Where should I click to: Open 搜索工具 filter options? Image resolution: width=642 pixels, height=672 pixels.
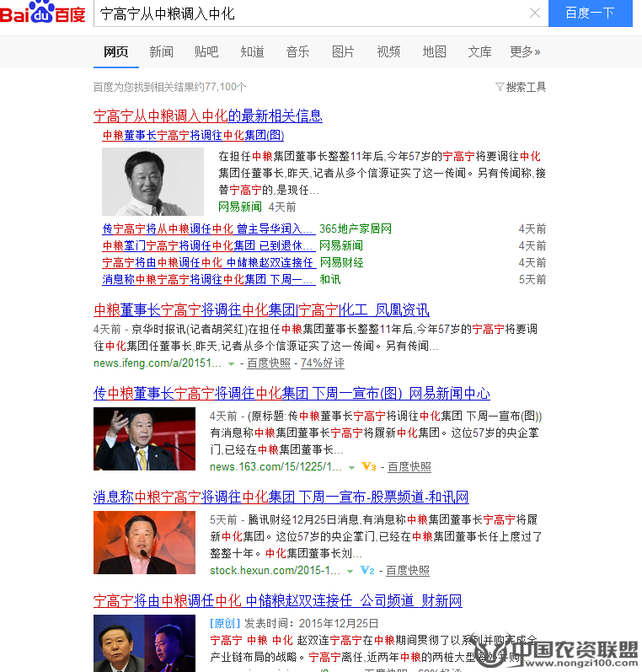pos(521,87)
